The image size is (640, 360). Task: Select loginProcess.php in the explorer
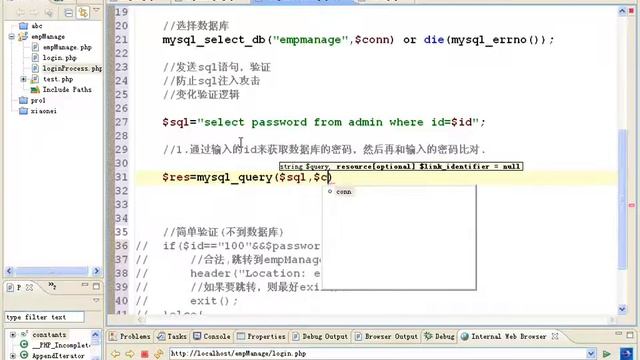(67, 69)
